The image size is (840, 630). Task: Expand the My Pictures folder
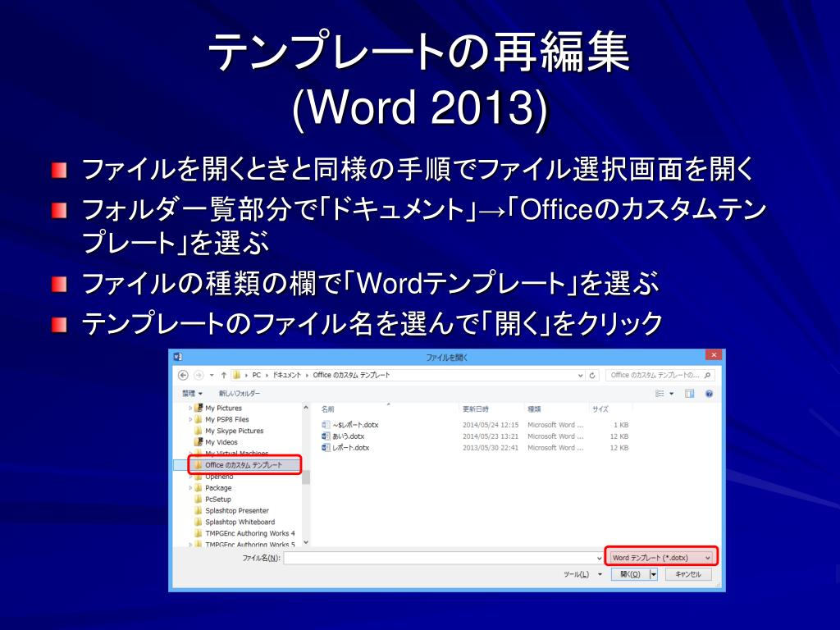190,409
